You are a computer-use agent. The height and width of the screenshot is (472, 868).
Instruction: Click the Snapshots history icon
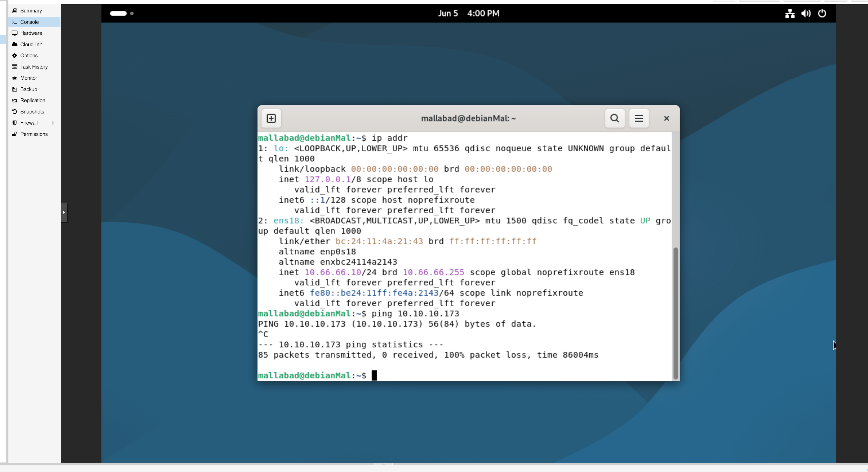(x=14, y=111)
